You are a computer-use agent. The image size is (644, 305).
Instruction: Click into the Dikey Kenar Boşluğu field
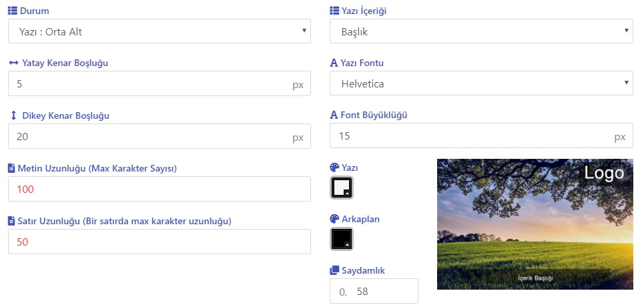coord(147,136)
